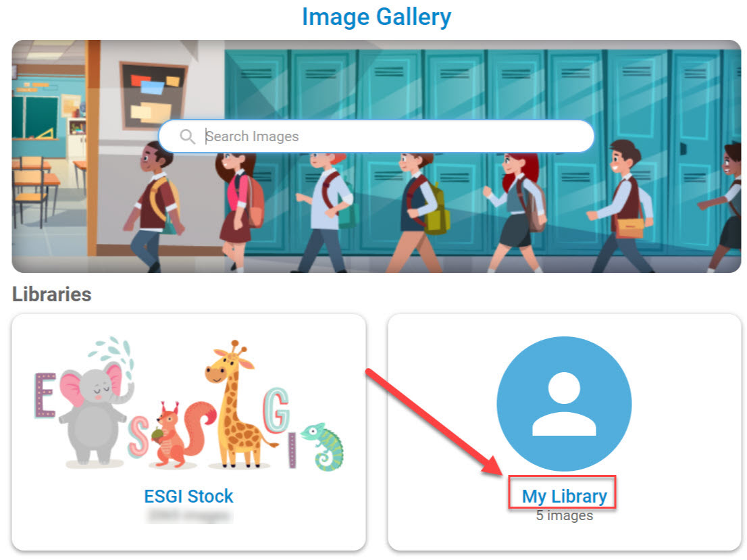Click the gray elephant illustration
This screenshot has width=747, height=560.
[x=95, y=411]
